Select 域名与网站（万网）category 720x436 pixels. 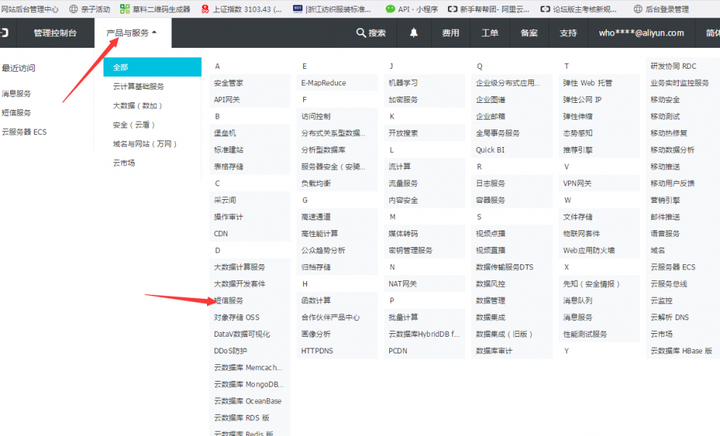click(x=145, y=144)
